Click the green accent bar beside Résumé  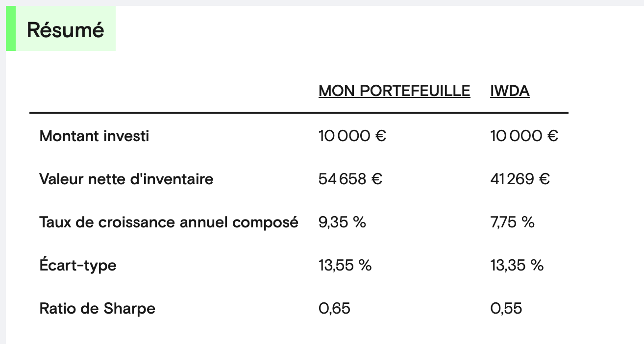11,28
